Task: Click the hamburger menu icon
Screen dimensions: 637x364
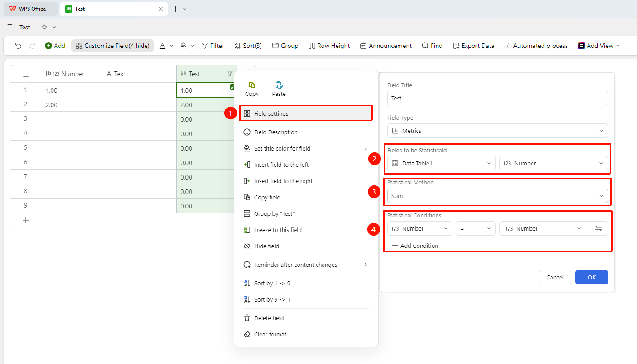Action: pos(10,27)
